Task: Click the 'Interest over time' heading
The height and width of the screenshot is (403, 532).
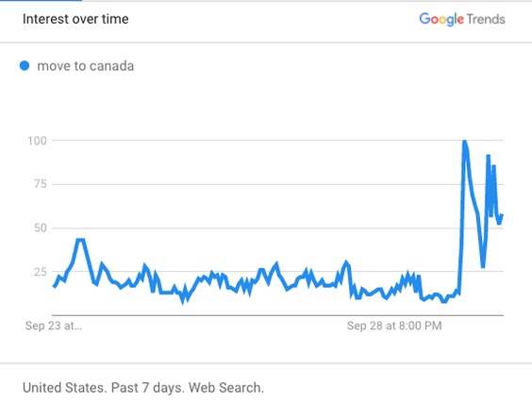Action: (x=75, y=19)
